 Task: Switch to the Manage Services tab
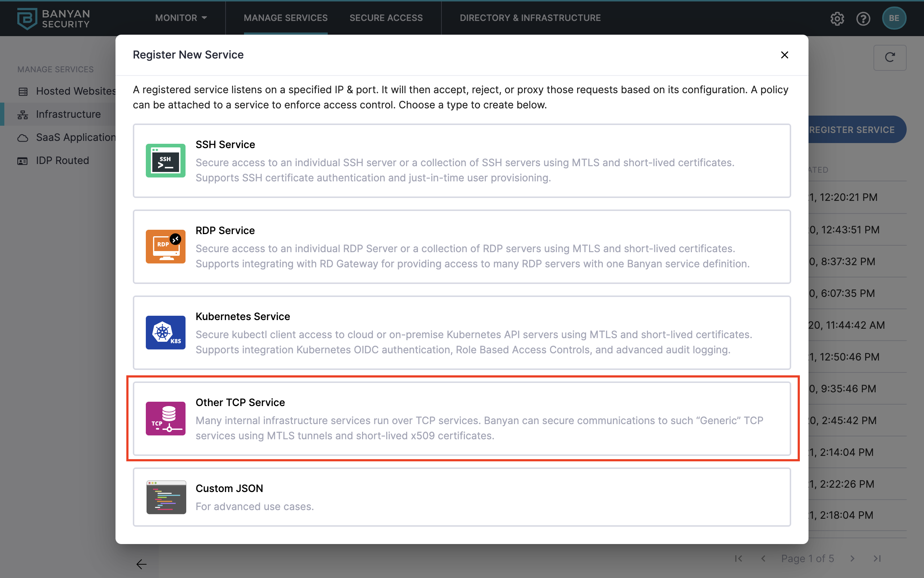[286, 18]
